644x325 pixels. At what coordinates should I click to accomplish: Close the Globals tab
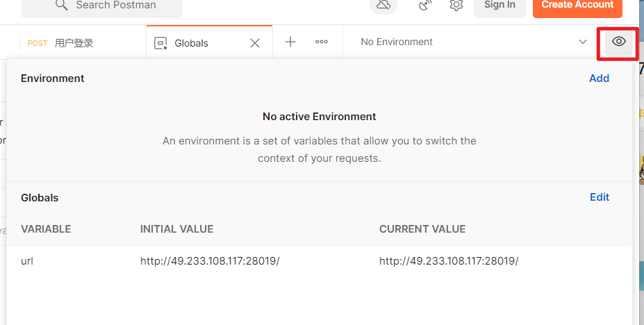click(255, 43)
